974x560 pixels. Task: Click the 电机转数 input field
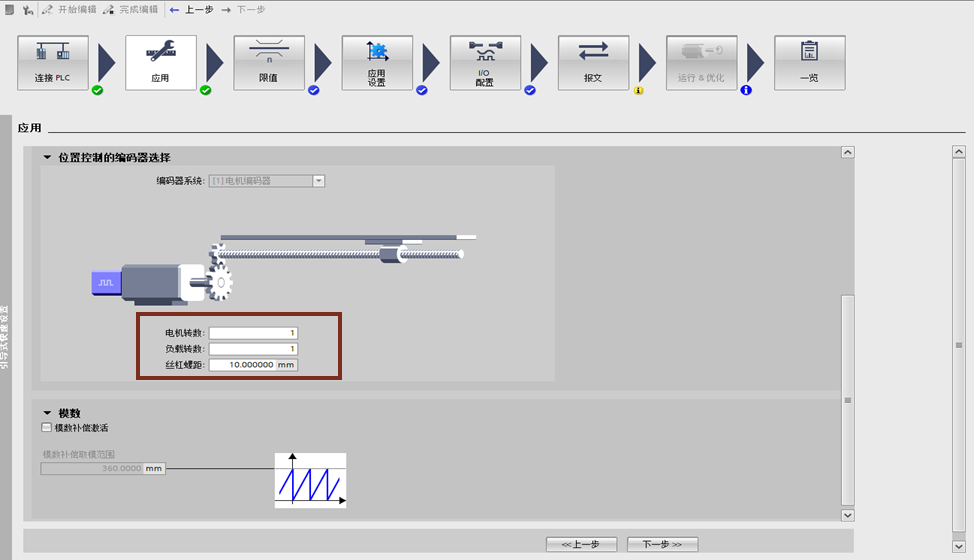pos(253,333)
